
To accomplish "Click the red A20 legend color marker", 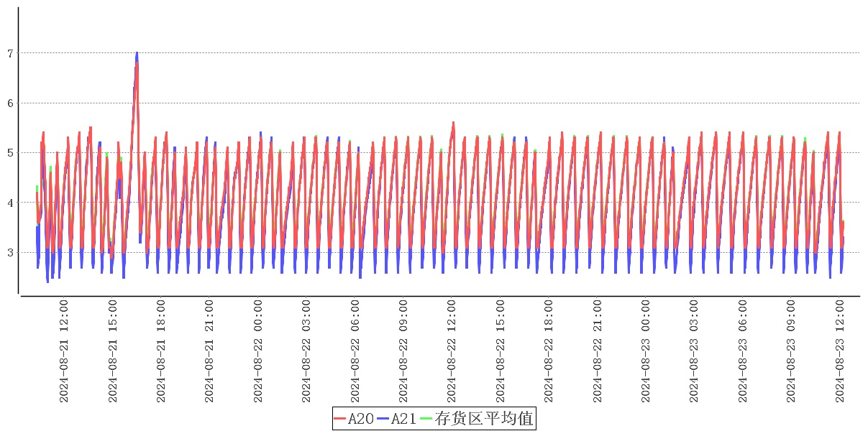I will coord(340,419).
